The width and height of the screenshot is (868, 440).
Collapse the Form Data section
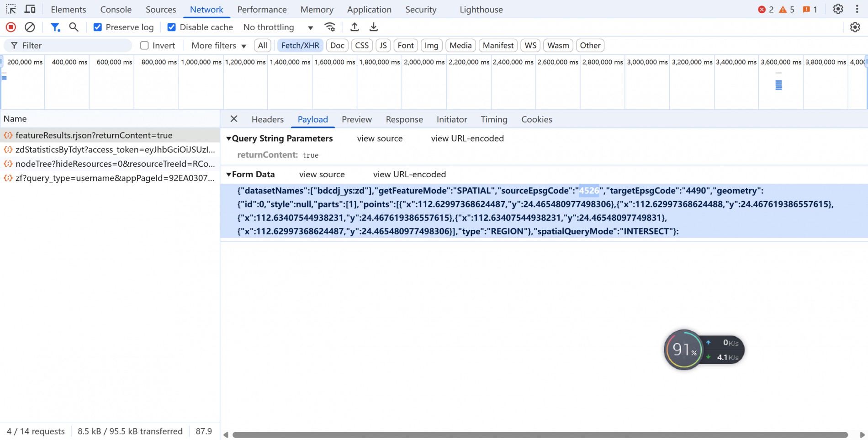click(229, 175)
